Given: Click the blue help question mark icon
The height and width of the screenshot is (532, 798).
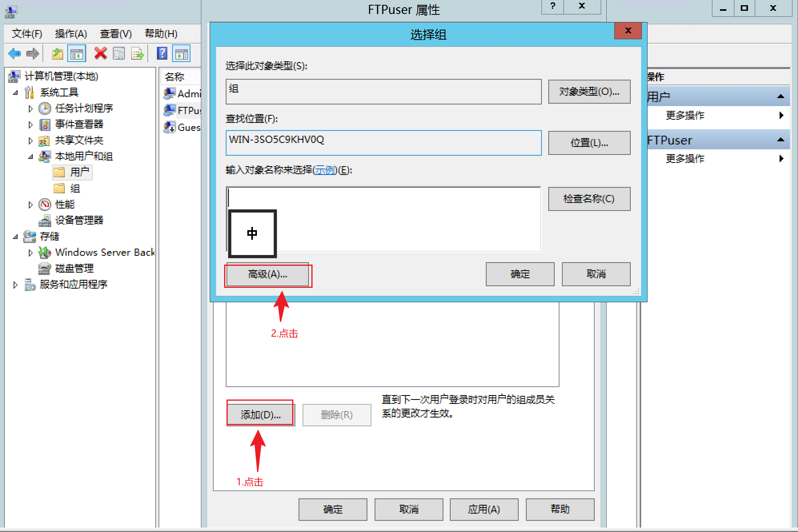Looking at the screenshot, I should click(162, 53).
